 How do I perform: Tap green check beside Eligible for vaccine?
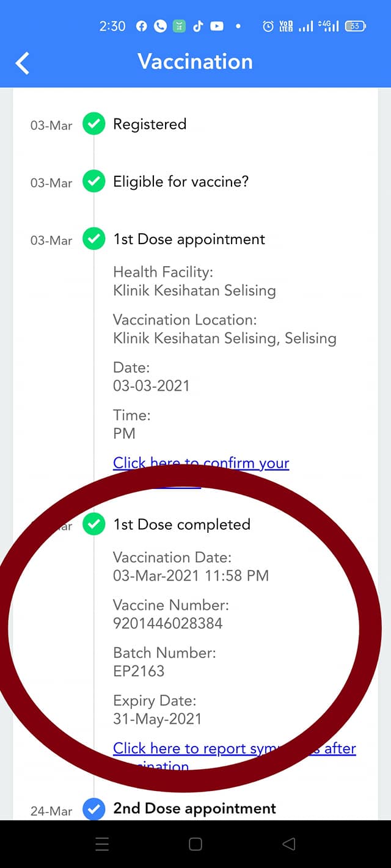[93, 181]
